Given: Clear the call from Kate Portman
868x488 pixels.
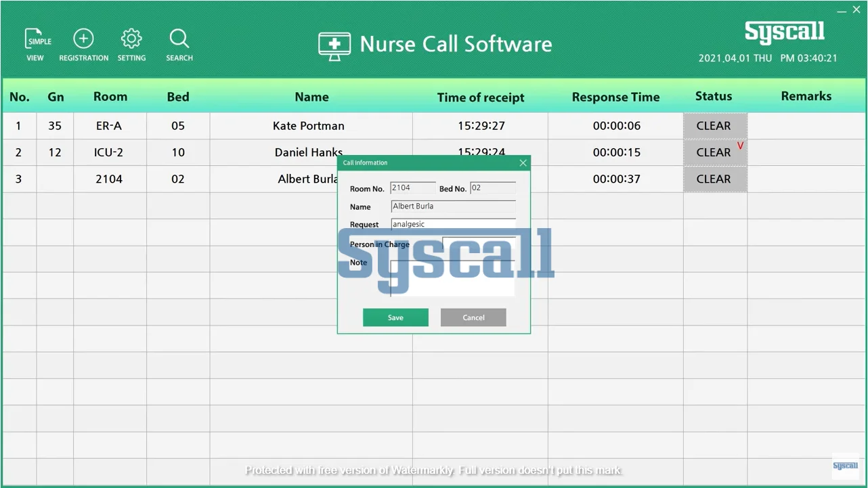Looking at the screenshot, I should click(715, 125).
